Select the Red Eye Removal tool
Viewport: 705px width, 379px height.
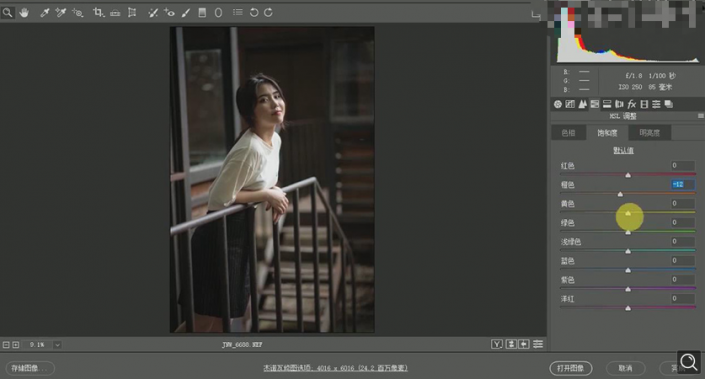point(170,13)
